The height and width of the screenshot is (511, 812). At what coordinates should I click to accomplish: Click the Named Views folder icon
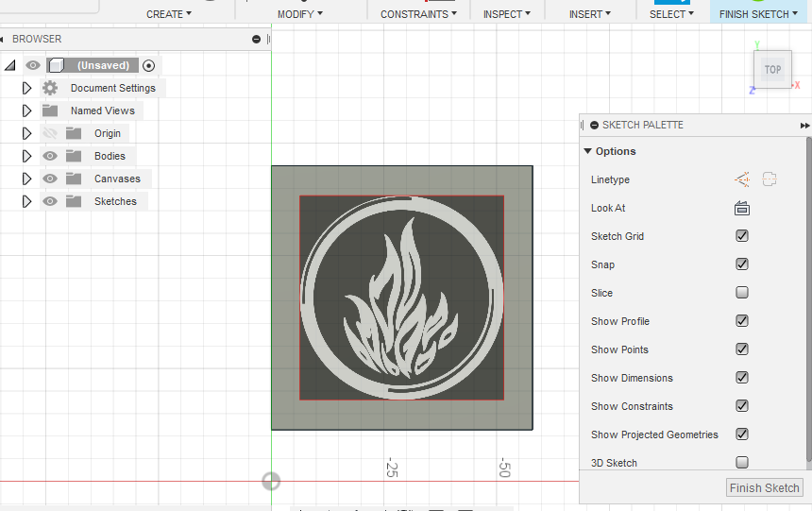(x=50, y=111)
